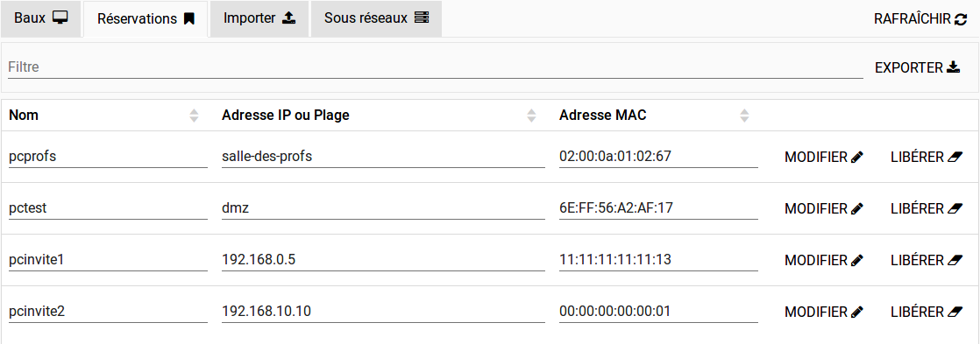Sort by Adresse IP ou Plage arrows
This screenshot has height=344, width=980.
click(x=532, y=116)
